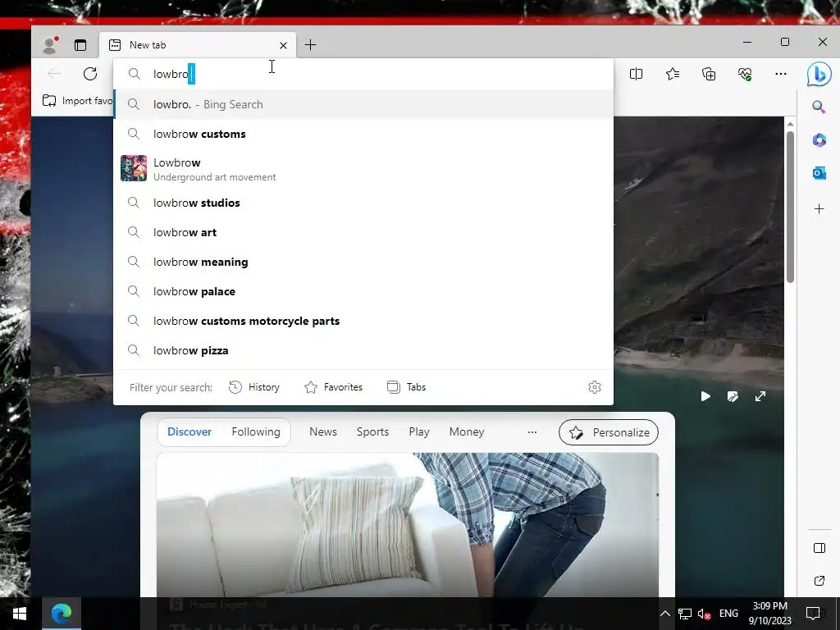The image size is (840, 630).
Task: Open a new tab with the plus button
Action: 310,45
